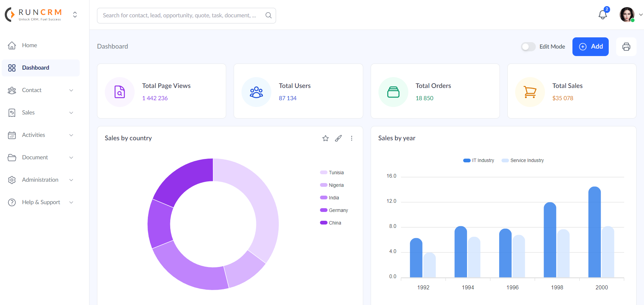Click the search magnifier icon
Image resolution: width=644 pixels, height=305 pixels.
click(x=268, y=15)
